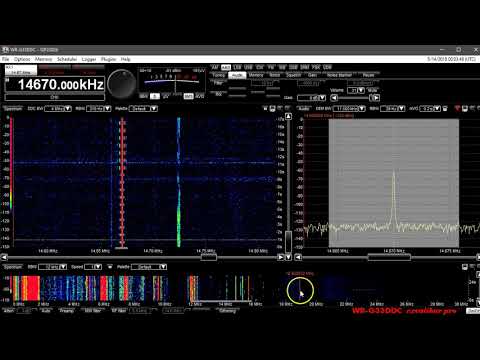480x360 pixels.
Task: Open RBW dropdown in wideband spectrum toolbar
Action: [53, 267]
